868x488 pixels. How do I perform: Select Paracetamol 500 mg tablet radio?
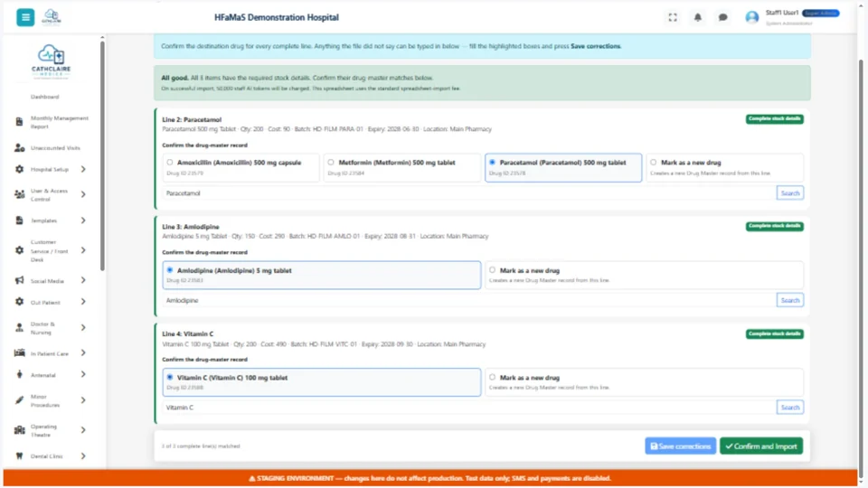(492, 163)
